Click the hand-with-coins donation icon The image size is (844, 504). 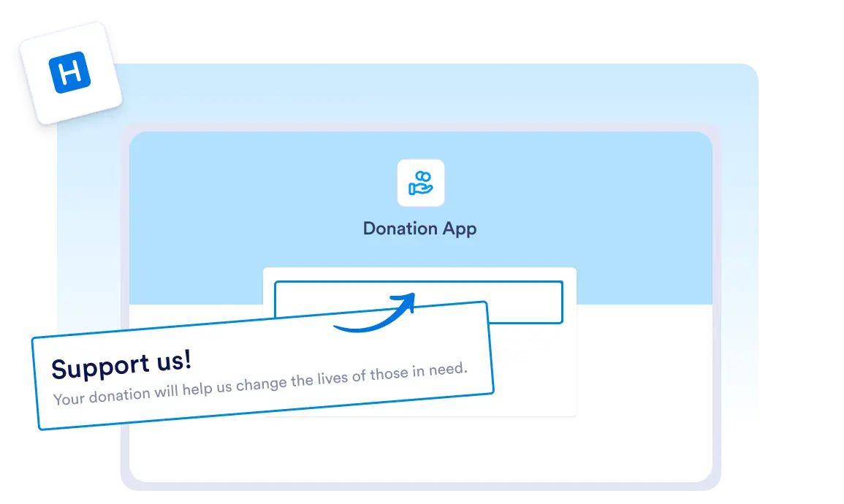(420, 183)
